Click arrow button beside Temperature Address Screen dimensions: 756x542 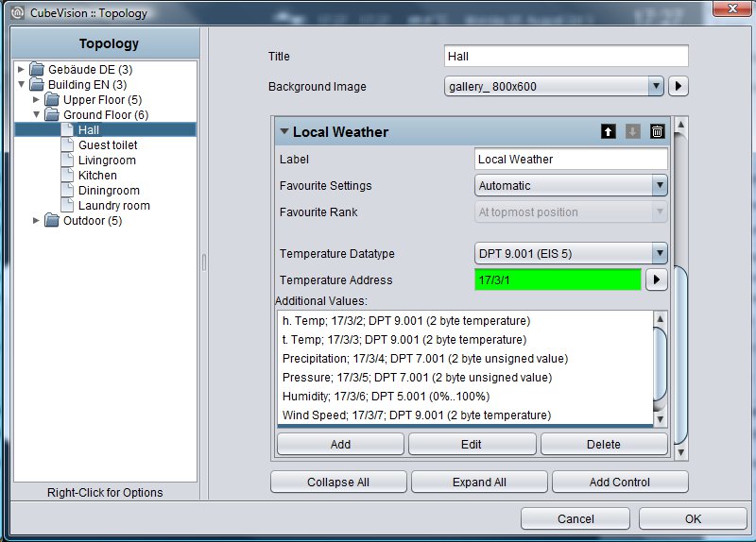point(656,279)
